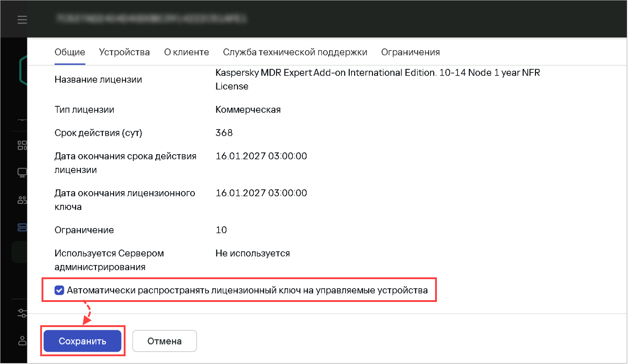Click the Тип лицензии label
The height and width of the screenshot is (364, 630).
(x=84, y=109)
